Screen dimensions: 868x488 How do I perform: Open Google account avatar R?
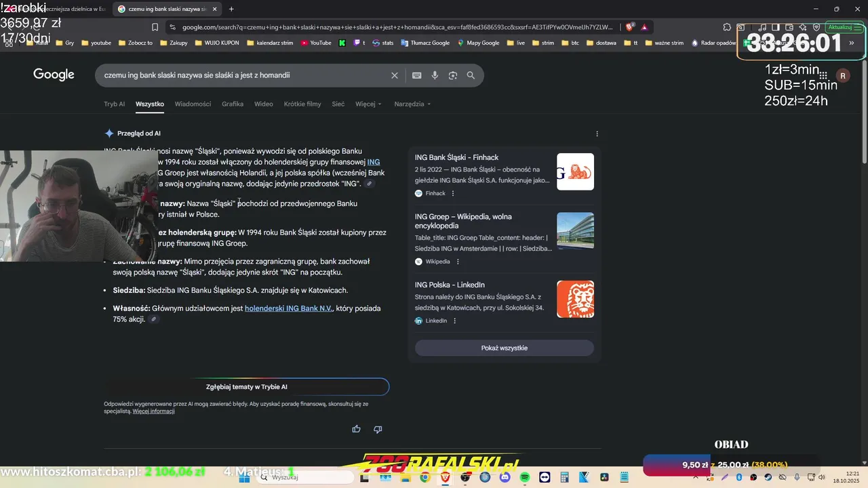click(x=843, y=76)
